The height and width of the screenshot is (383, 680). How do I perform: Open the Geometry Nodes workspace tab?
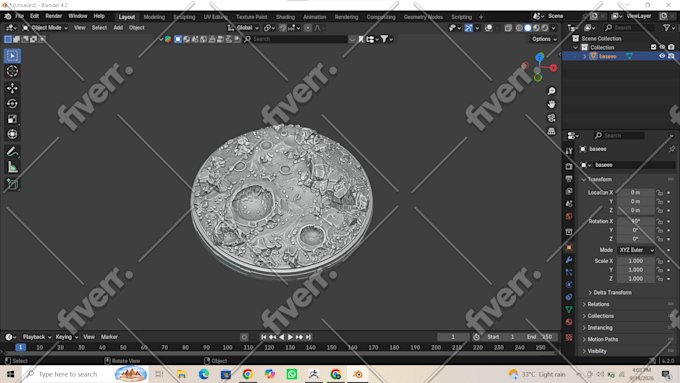[x=423, y=17]
